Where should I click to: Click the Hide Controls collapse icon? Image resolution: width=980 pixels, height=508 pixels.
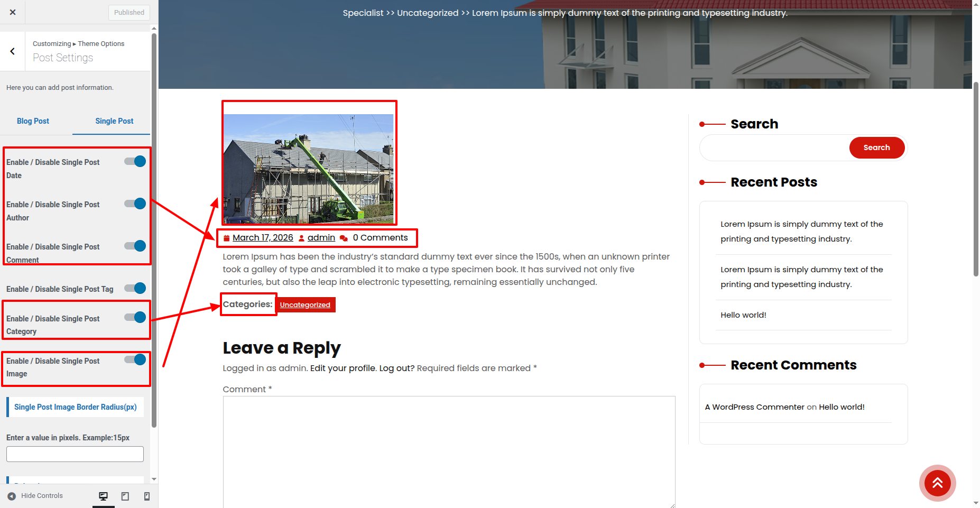coord(12,496)
